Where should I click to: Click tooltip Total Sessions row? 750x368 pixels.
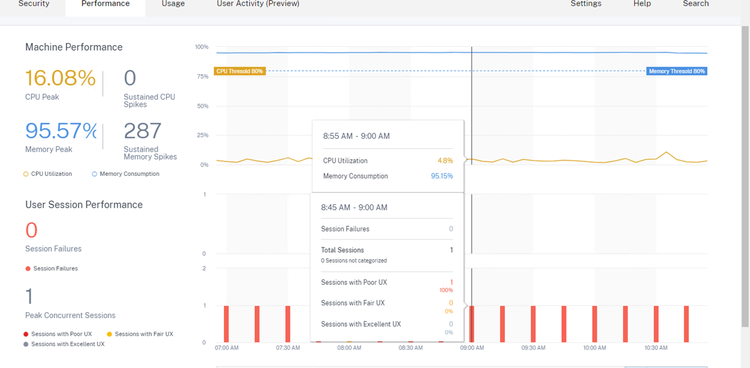[x=387, y=250]
